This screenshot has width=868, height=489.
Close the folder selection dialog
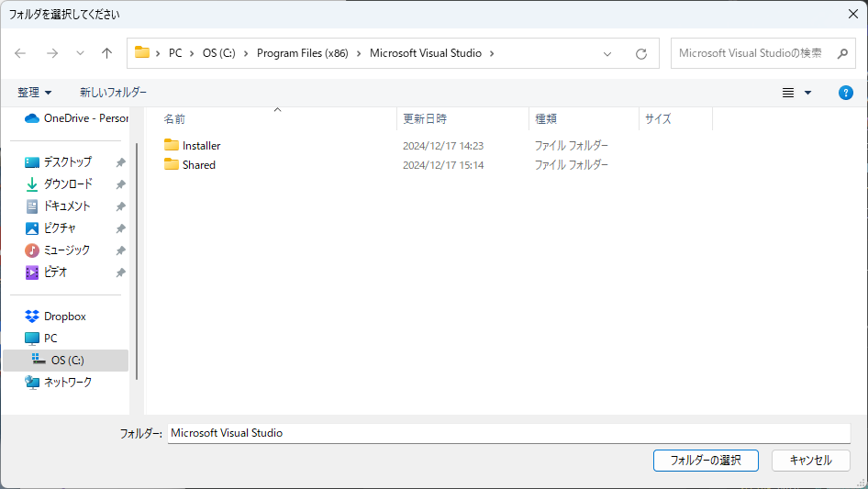tap(853, 14)
